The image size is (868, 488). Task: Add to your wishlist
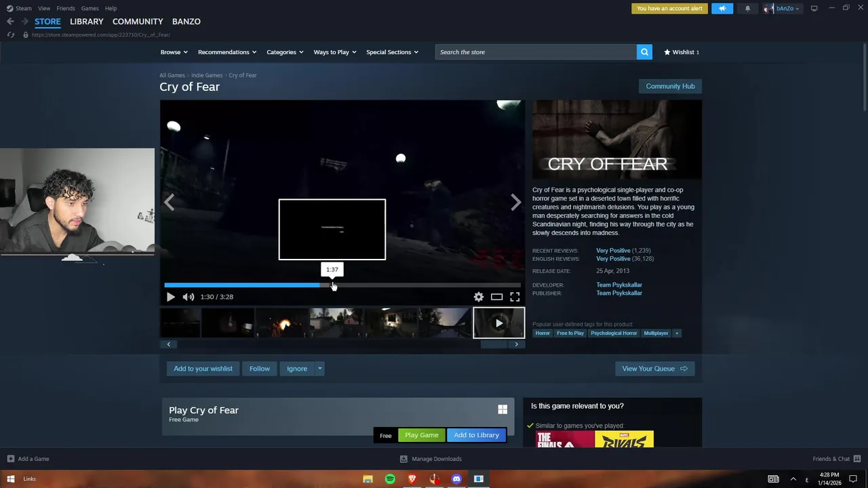tap(203, 369)
